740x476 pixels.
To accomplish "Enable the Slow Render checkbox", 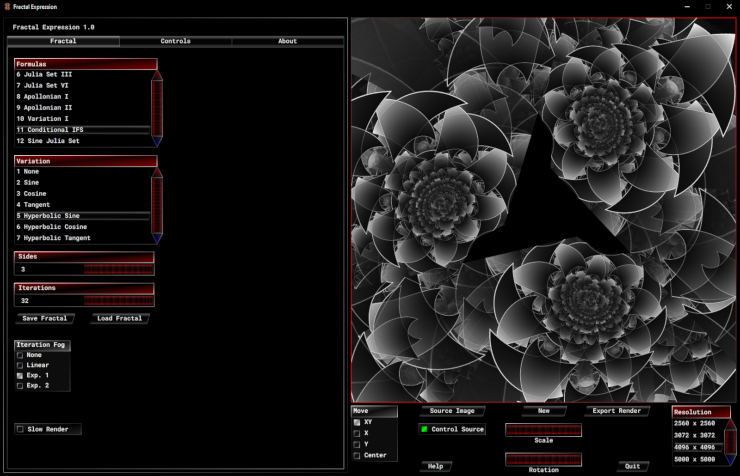I will coord(20,429).
